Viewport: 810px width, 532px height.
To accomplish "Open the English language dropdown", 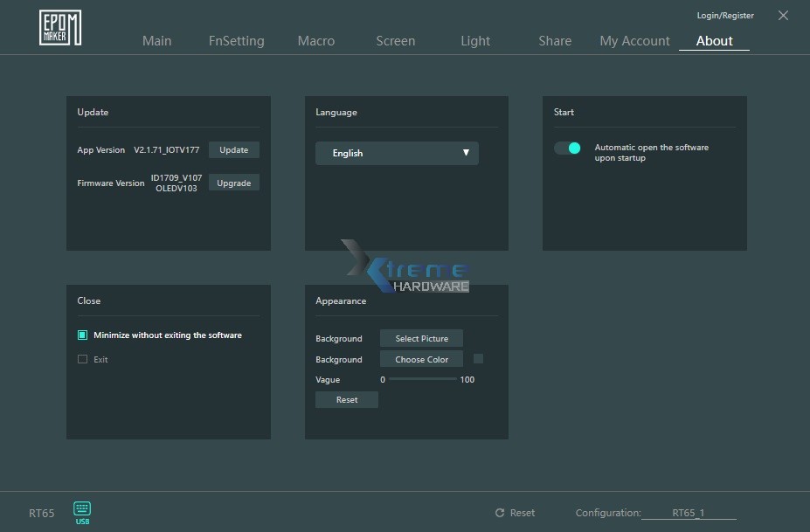I will pos(397,153).
